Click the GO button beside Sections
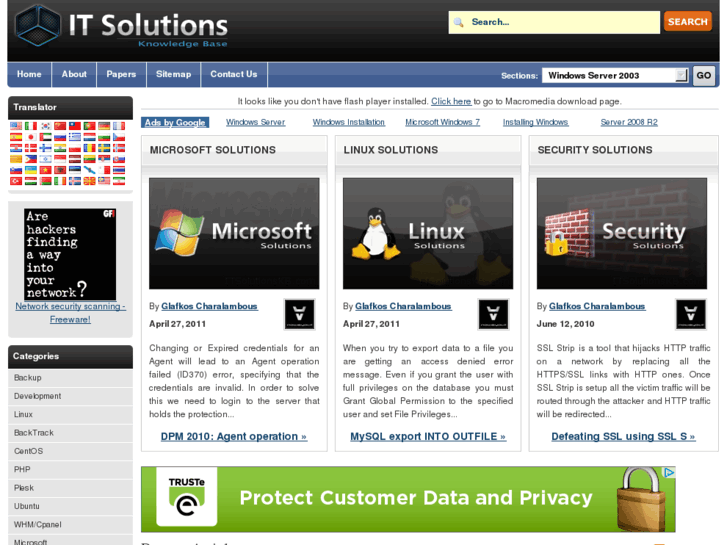The image size is (727, 545). tap(703, 75)
